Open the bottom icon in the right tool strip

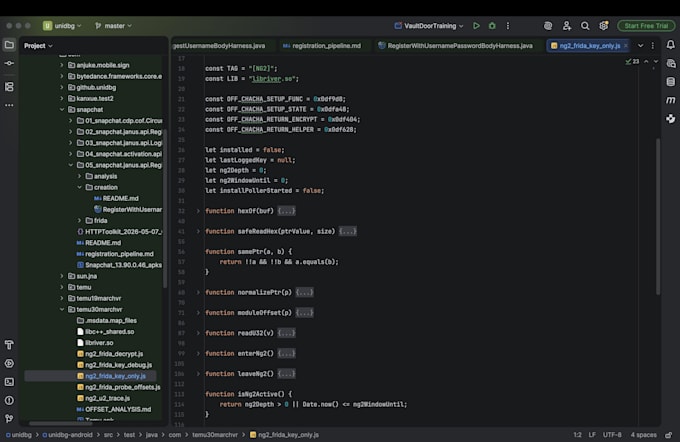671,119
